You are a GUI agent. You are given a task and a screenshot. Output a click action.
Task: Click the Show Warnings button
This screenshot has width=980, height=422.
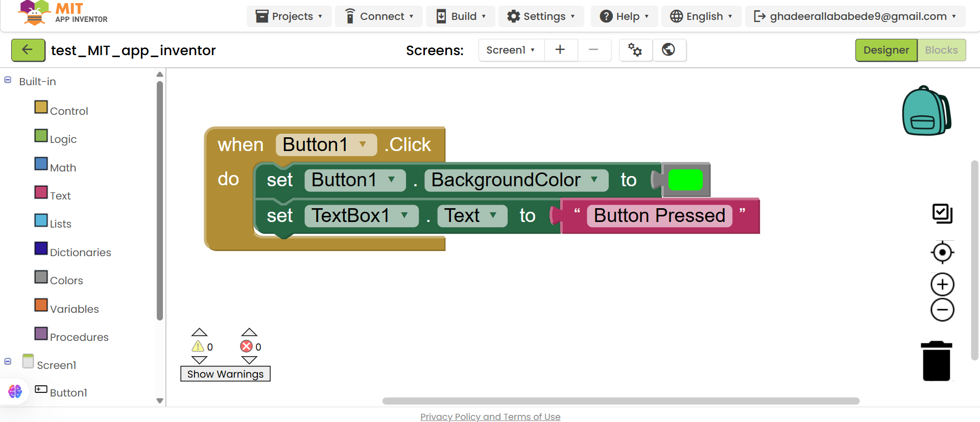225,374
